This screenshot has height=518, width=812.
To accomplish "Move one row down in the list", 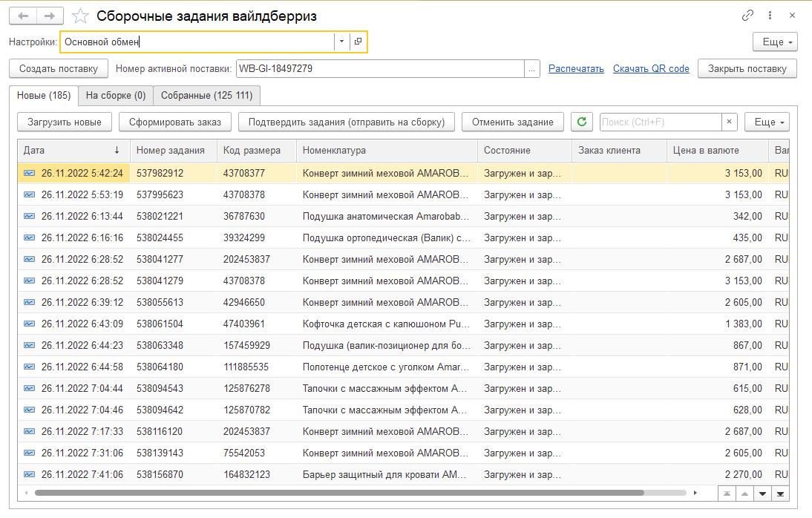I will click(762, 494).
